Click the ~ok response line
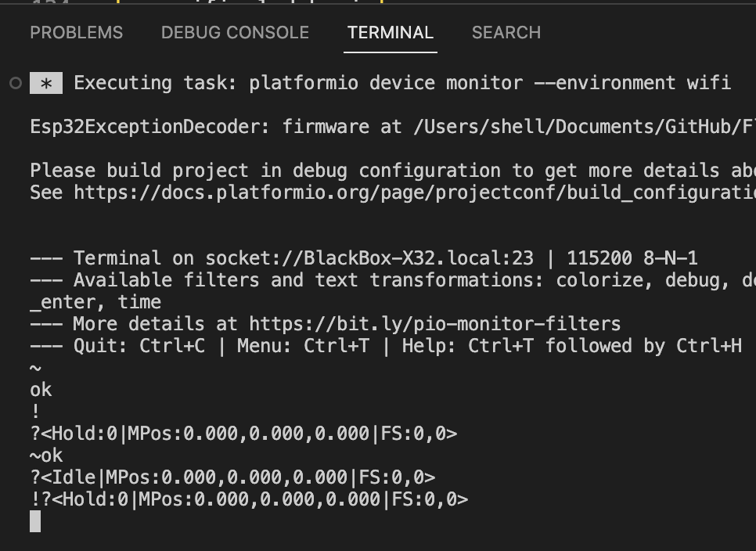This screenshot has height=551, width=756. point(45,455)
